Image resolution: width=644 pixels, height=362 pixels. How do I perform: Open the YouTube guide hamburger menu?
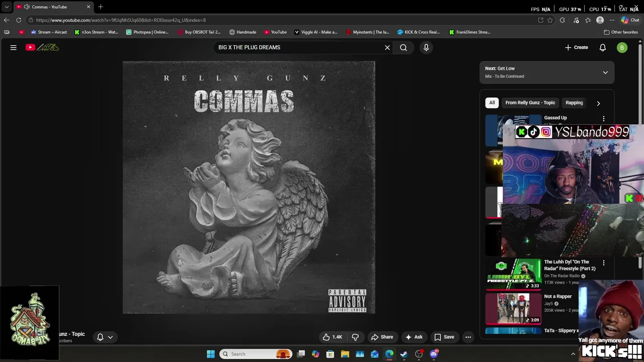pyautogui.click(x=14, y=47)
